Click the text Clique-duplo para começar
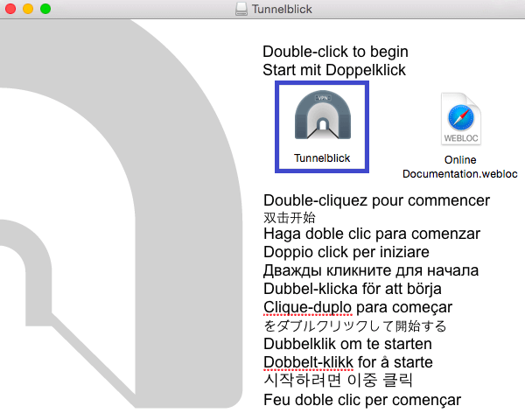This screenshot has height=420, width=525. (358, 307)
